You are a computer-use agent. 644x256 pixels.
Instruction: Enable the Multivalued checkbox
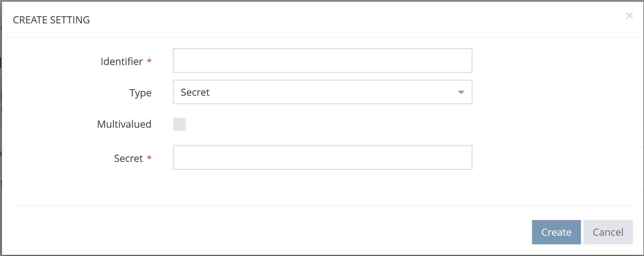tap(179, 124)
